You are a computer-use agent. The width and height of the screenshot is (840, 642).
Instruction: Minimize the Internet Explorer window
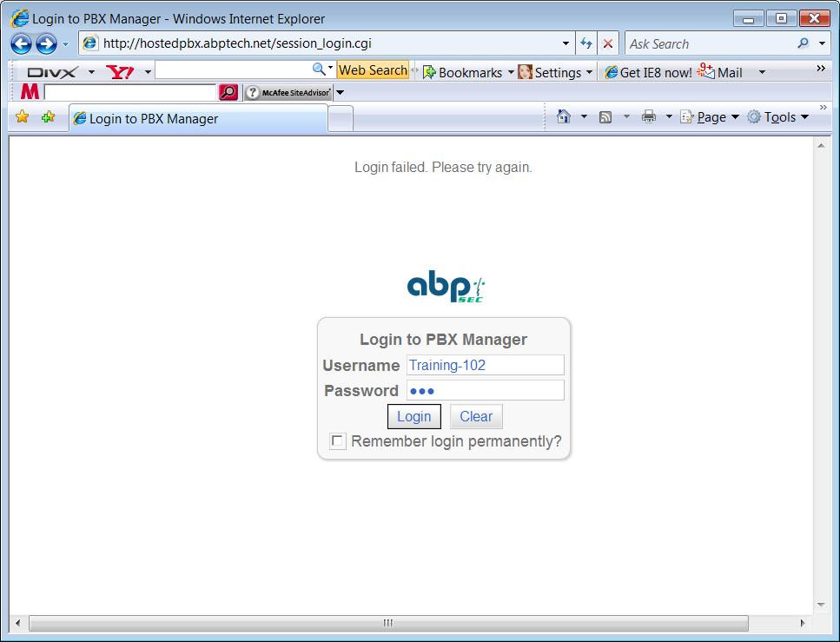749,18
